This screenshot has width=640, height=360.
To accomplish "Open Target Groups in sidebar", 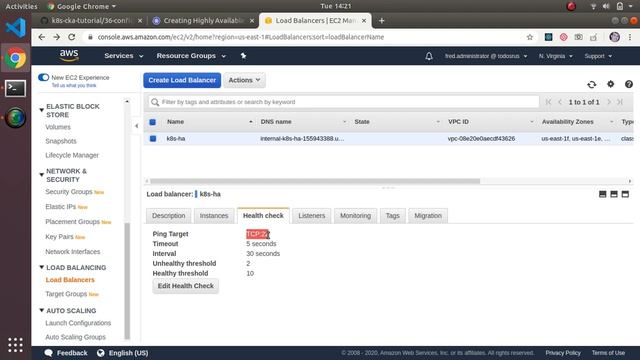I will (x=66, y=294).
